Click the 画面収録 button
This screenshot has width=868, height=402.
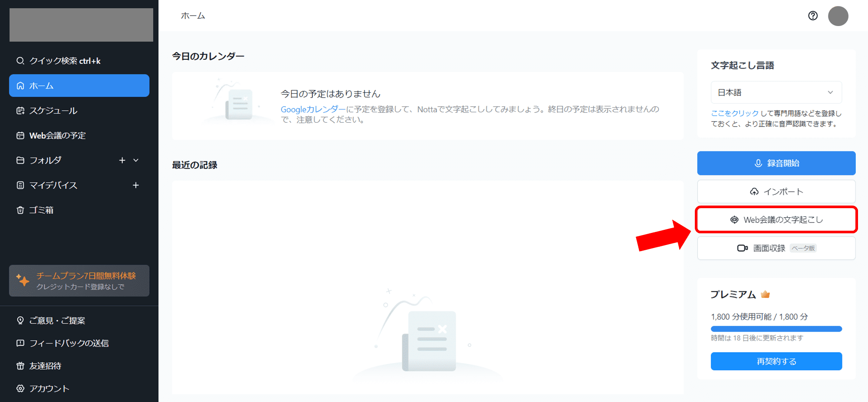tap(776, 248)
